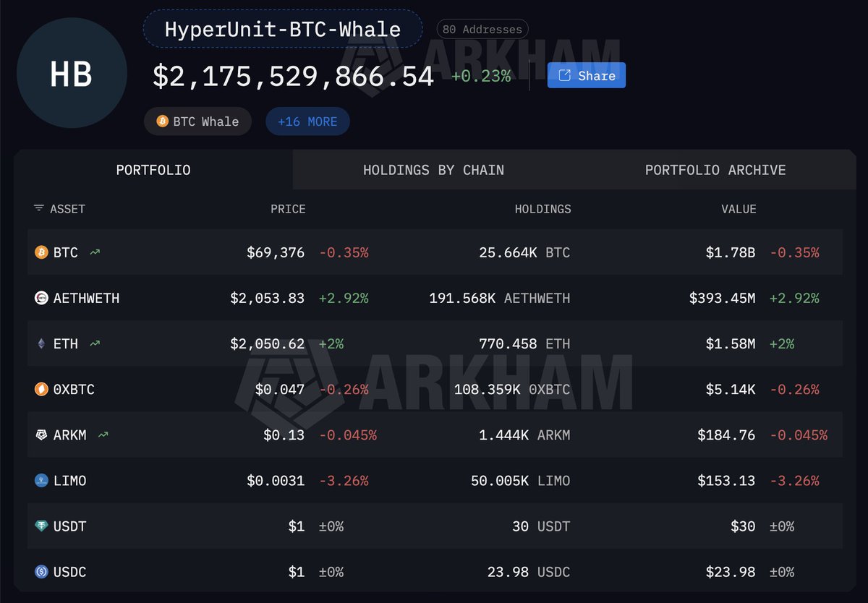Open the Portfolio Archive tab
The width and height of the screenshot is (868, 603).
[x=715, y=170]
